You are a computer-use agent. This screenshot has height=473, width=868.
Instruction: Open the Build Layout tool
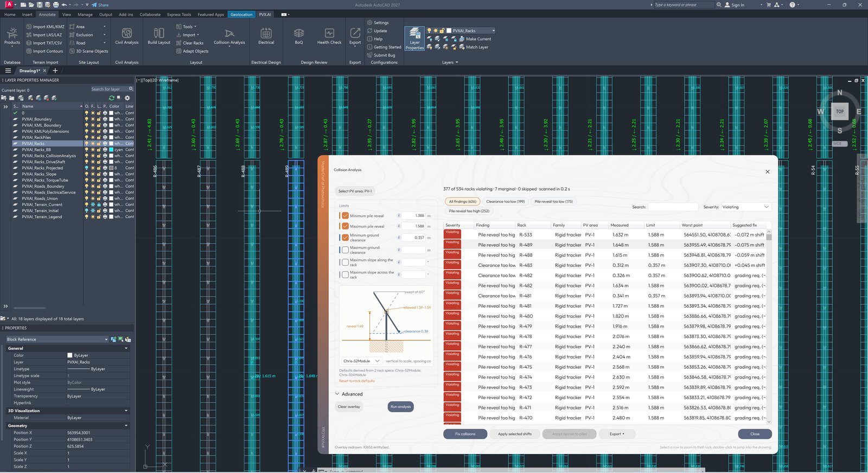point(159,36)
